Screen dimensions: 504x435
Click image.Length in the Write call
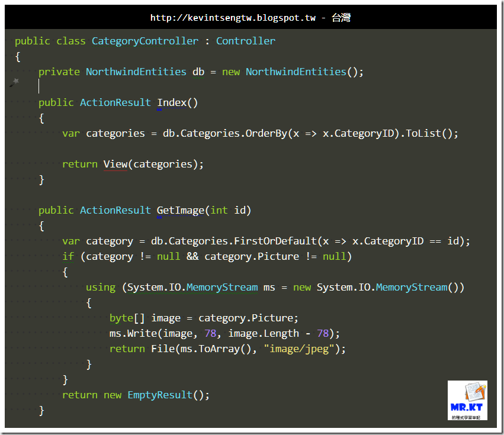click(264, 333)
